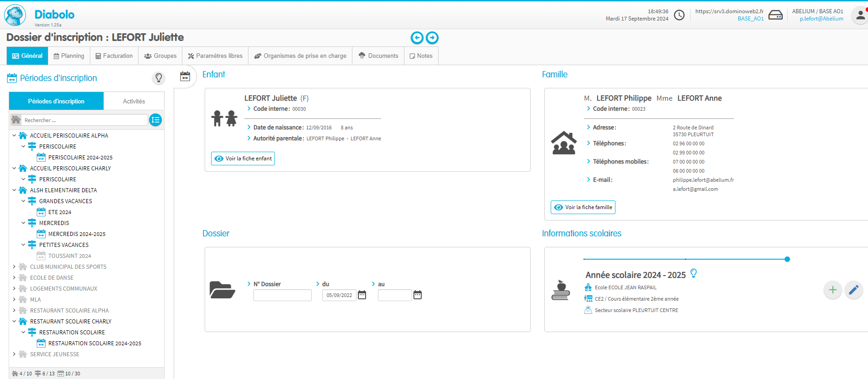The width and height of the screenshot is (868, 379).
Task: Click the pencil edit icon for school info
Action: [853, 290]
